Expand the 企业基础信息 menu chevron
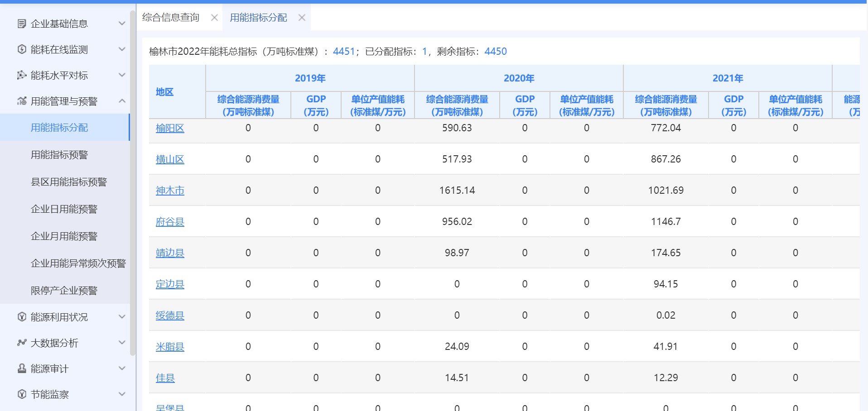This screenshot has width=868, height=411. (121, 24)
